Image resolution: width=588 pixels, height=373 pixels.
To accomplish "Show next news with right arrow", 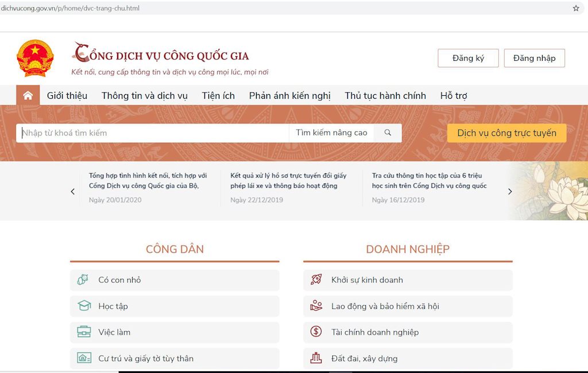I will (x=510, y=192).
